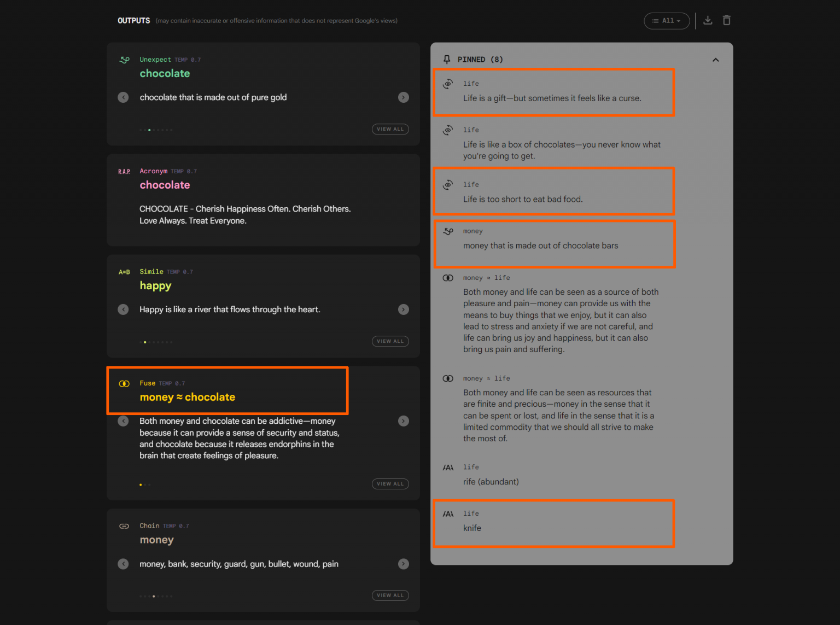Click the icon beside "Life is too short"
This screenshot has height=625, width=840.
click(x=448, y=185)
